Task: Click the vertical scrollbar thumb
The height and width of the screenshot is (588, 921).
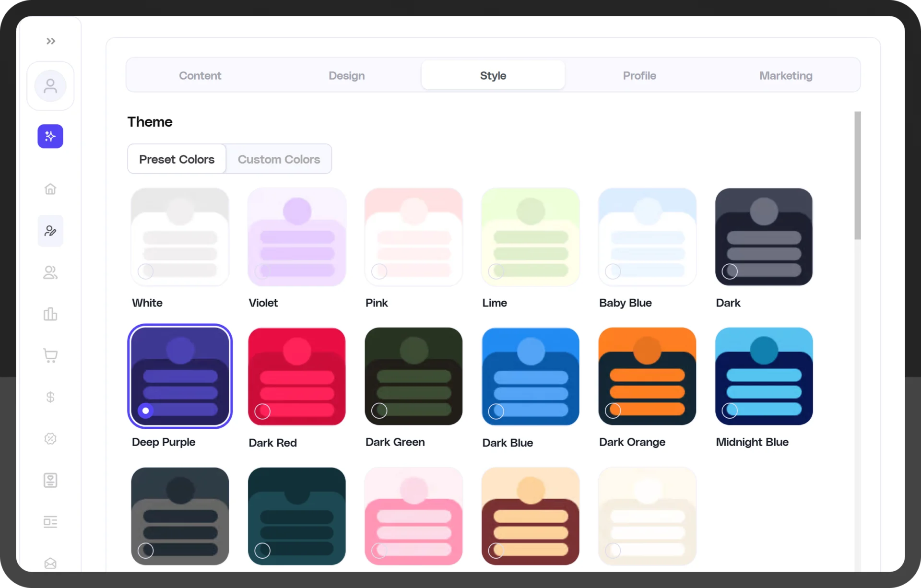Action: (x=857, y=176)
